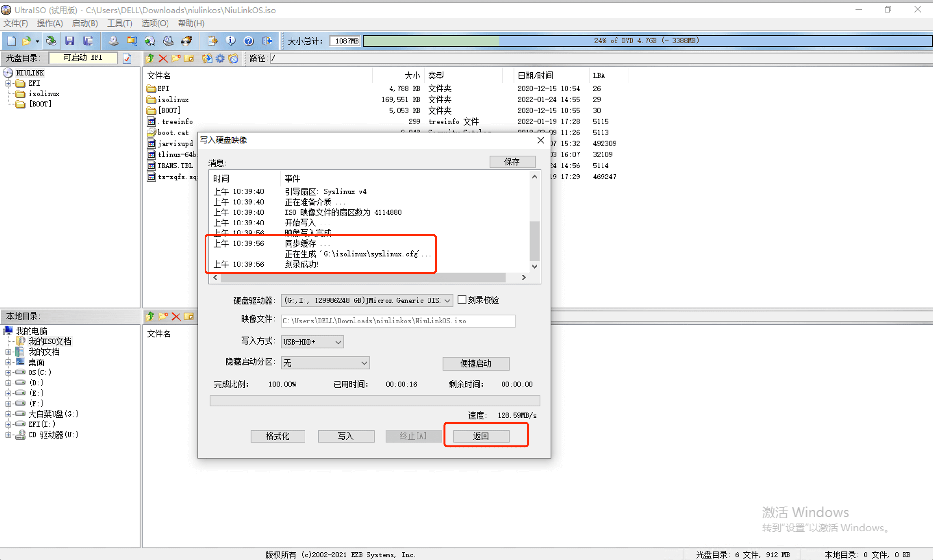Click the New file toolbar icon
Viewport: 933px width, 560px height.
click(x=11, y=41)
